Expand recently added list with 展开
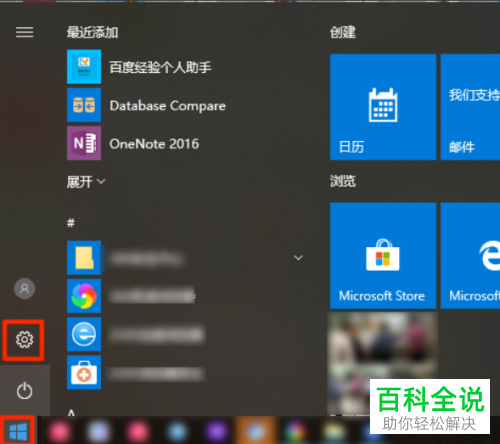500x444 pixels. tap(86, 182)
